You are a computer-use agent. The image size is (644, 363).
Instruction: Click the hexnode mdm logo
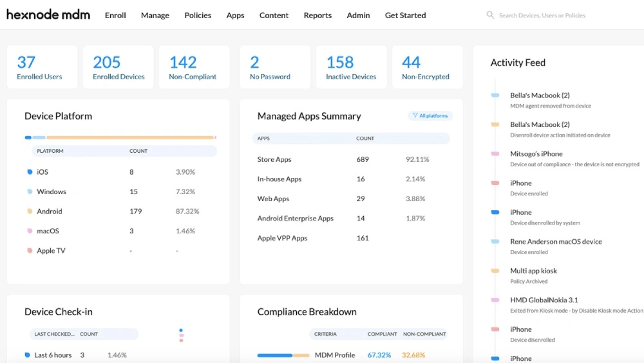[48, 15]
